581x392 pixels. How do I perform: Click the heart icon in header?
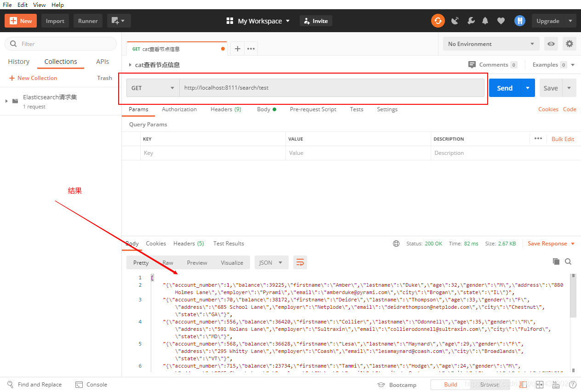(x=501, y=21)
